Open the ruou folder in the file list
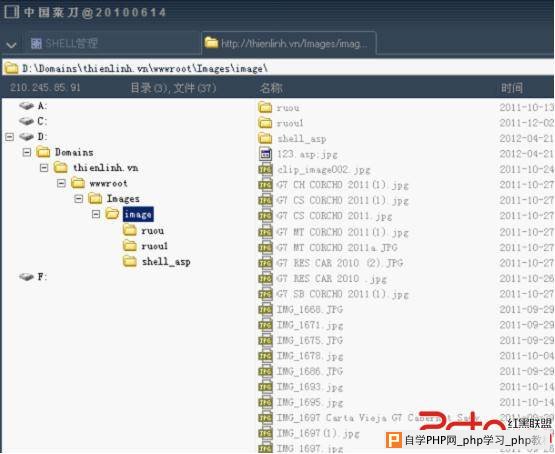 (x=288, y=108)
